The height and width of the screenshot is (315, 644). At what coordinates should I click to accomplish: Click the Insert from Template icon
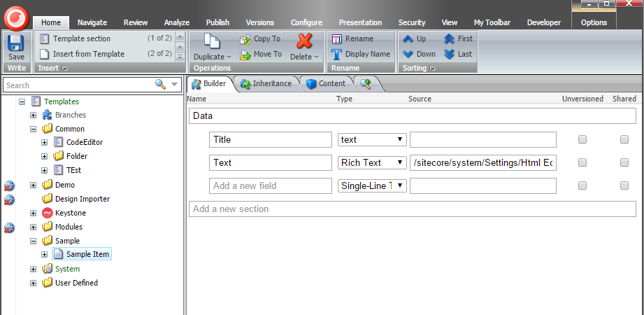(45, 54)
